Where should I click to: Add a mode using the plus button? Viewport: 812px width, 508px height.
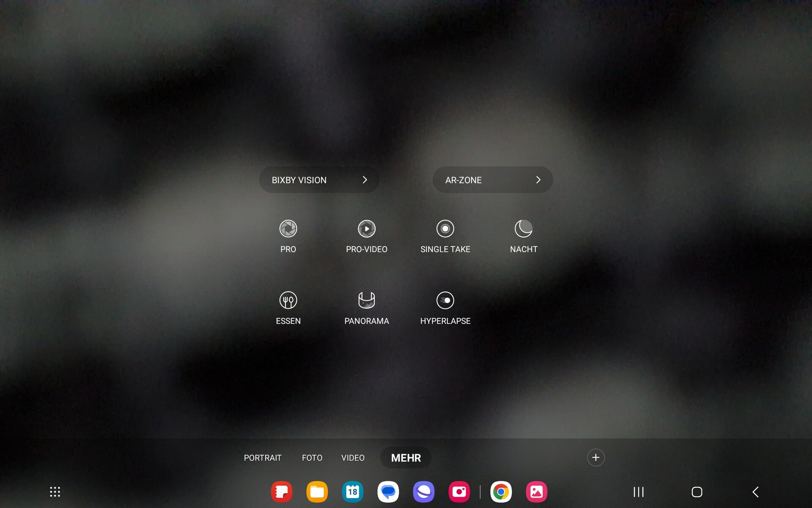point(595,458)
